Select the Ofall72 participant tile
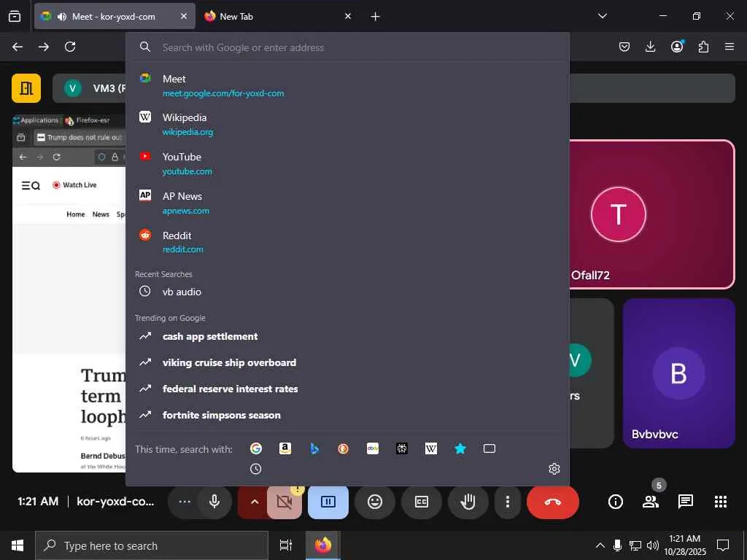The width and height of the screenshot is (747, 560). point(651,214)
